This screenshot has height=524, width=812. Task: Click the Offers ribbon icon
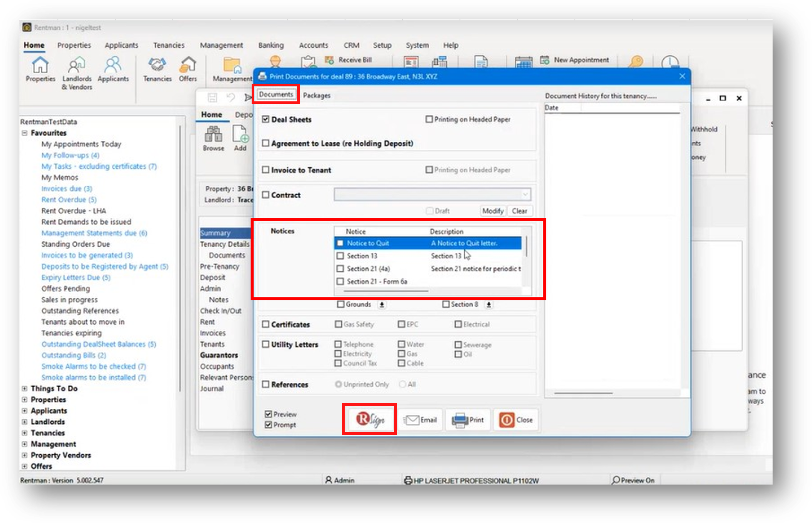188,65
